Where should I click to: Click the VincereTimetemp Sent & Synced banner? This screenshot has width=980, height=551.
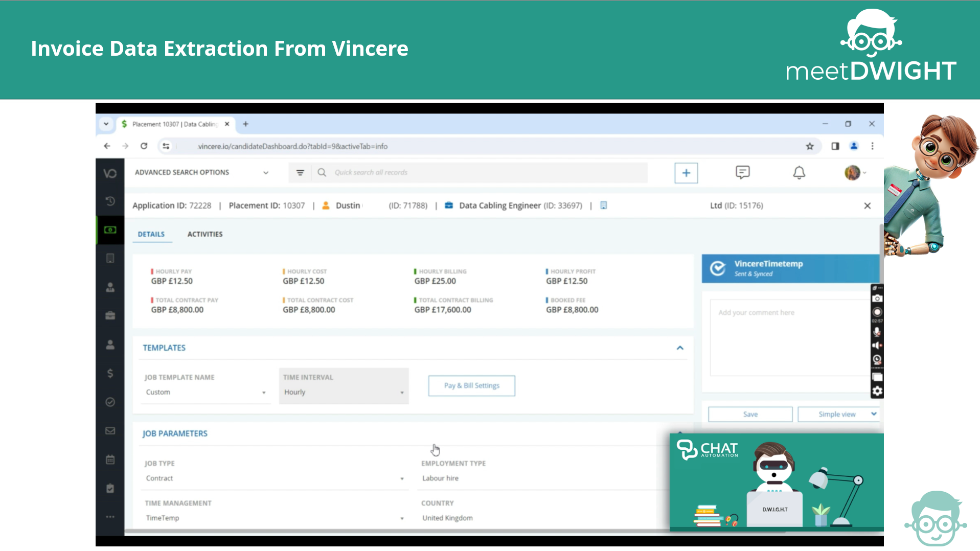coord(790,268)
